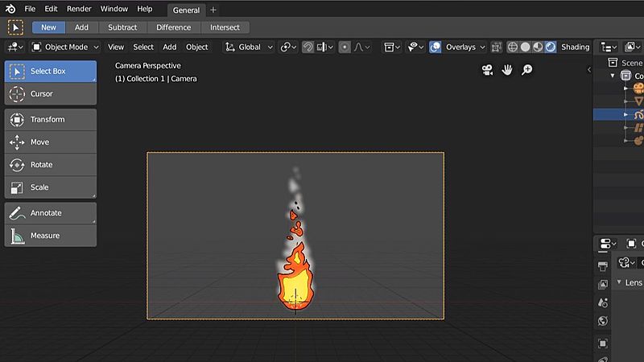Click the zoom view magnifier icon
644x362 pixels.
pos(527,70)
